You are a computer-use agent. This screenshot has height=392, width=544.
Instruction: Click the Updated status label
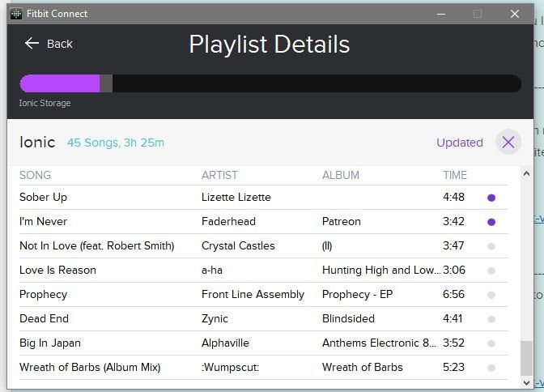click(x=460, y=143)
